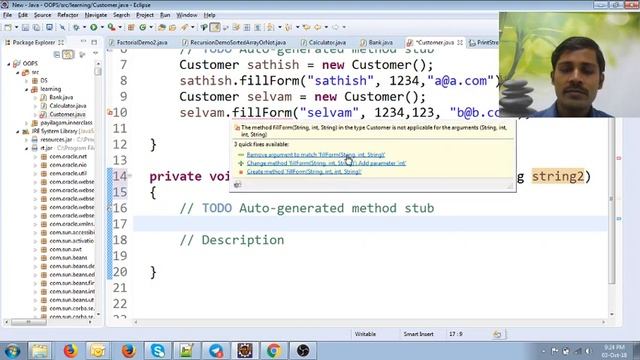Click the editor vertical scrollbar
Screen dimensions: 640x360
click(x=611, y=200)
